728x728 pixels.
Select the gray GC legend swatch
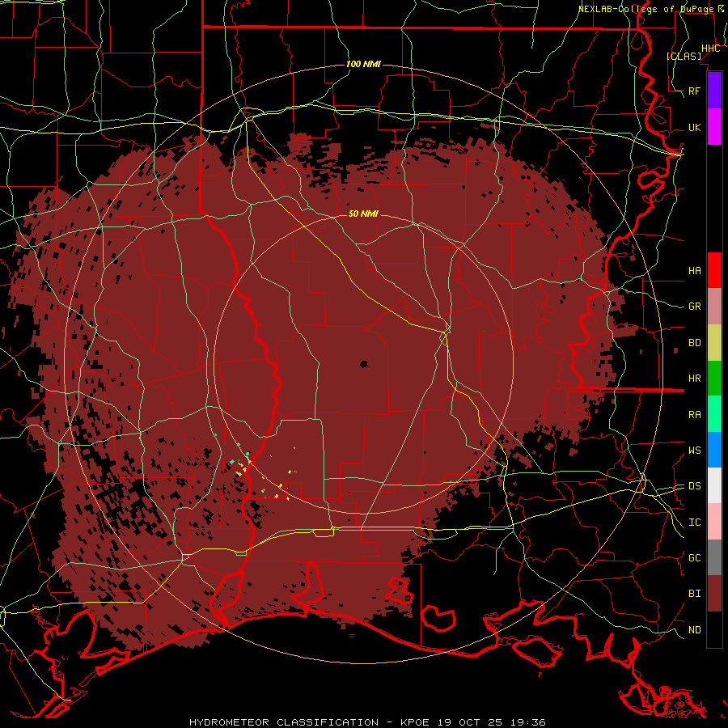click(714, 557)
